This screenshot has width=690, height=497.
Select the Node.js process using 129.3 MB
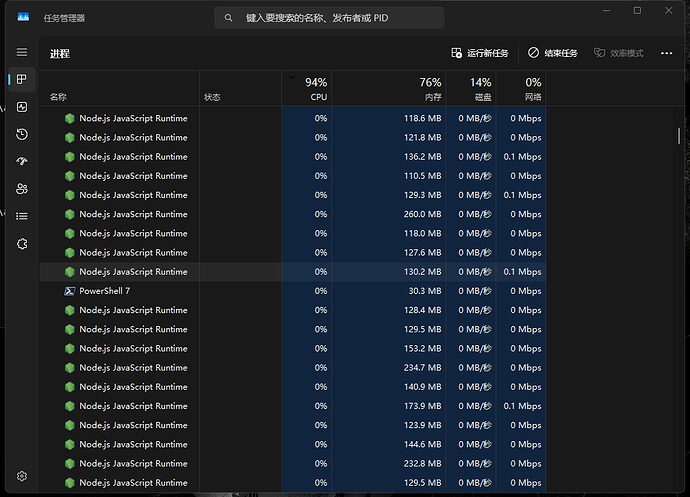(x=293, y=195)
